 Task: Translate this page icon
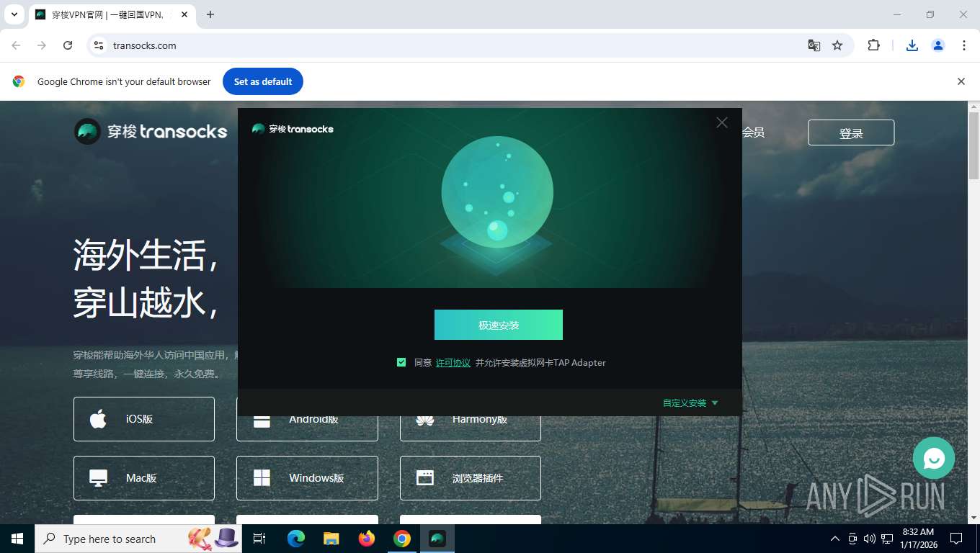click(x=814, y=45)
